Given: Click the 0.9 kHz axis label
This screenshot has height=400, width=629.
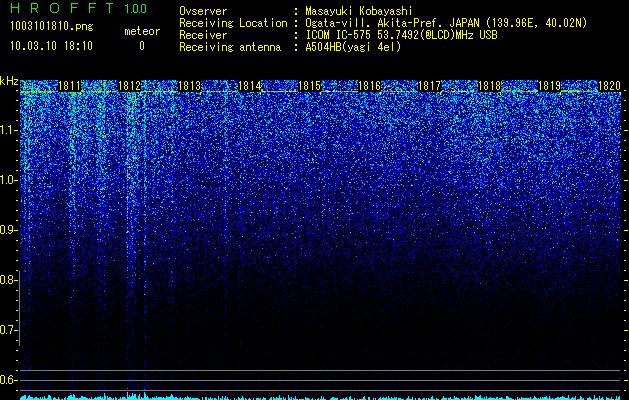Looking at the screenshot, I should (9, 230).
